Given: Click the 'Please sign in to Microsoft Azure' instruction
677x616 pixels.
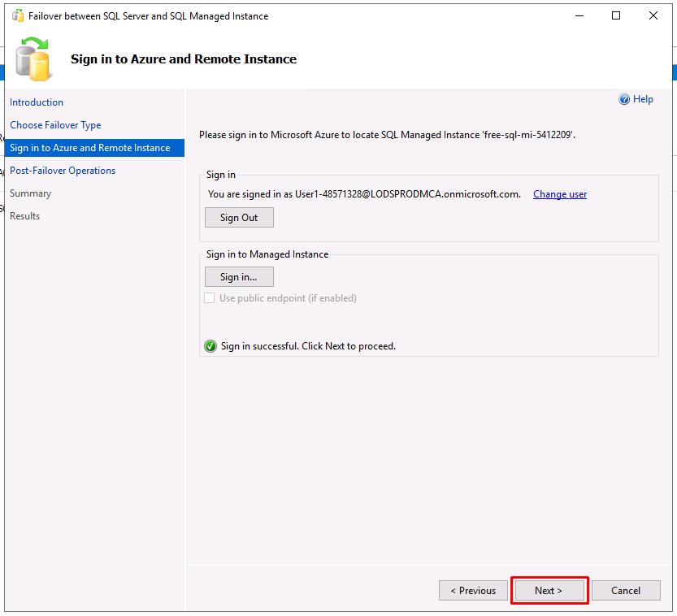Looking at the screenshot, I should pyautogui.click(x=387, y=135).
